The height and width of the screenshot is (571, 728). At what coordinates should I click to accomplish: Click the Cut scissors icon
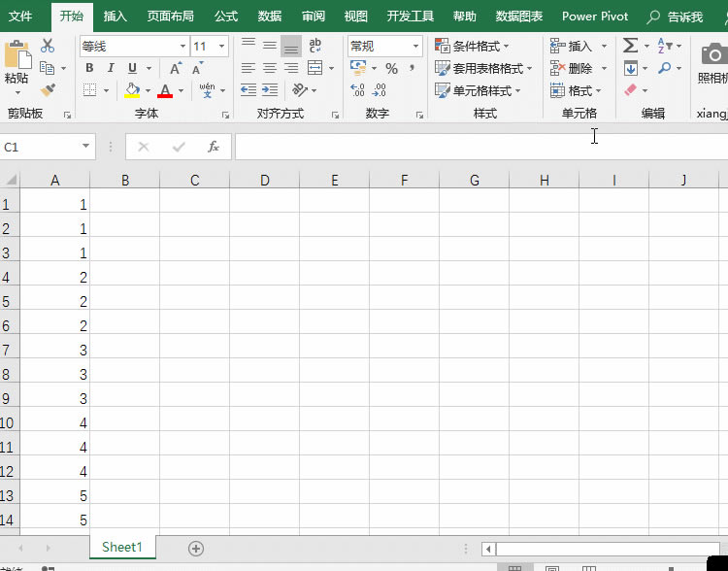pyautogui.click(x=48, y=46)
